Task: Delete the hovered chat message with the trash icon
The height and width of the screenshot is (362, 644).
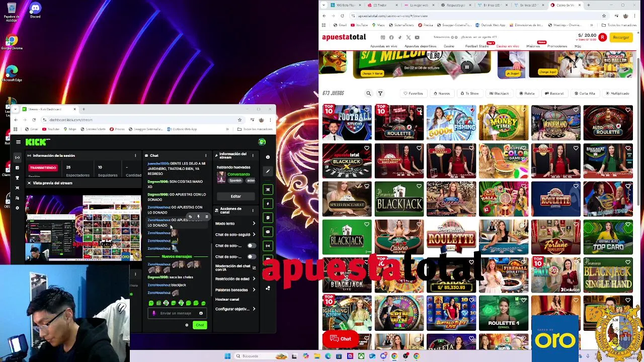Action: [x=206, y=217]
